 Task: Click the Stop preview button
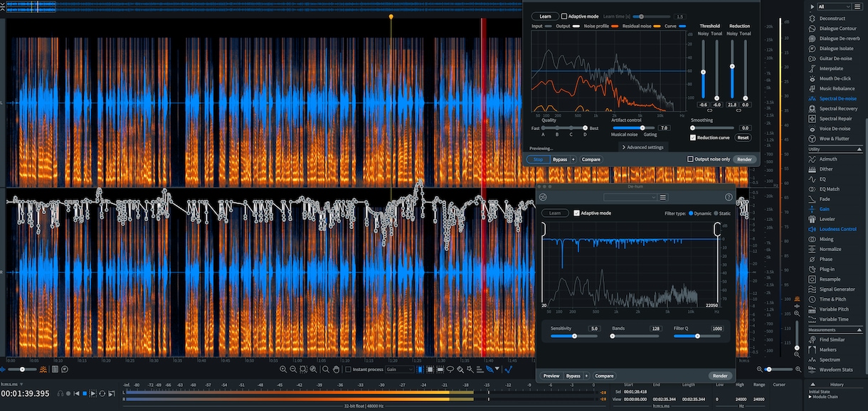tap(538, 159)
